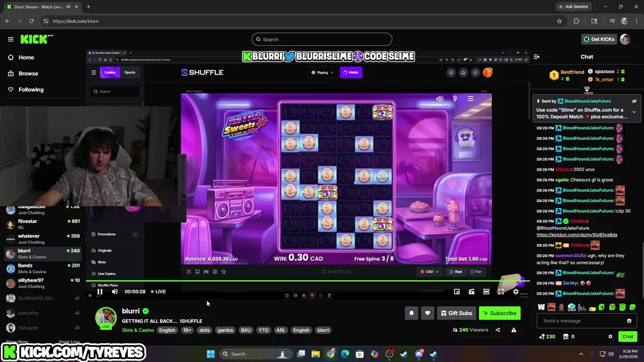The height and width of the screenshot is (362, 644).
Task: Click the stream progress bar
Action: pos(307,281)
